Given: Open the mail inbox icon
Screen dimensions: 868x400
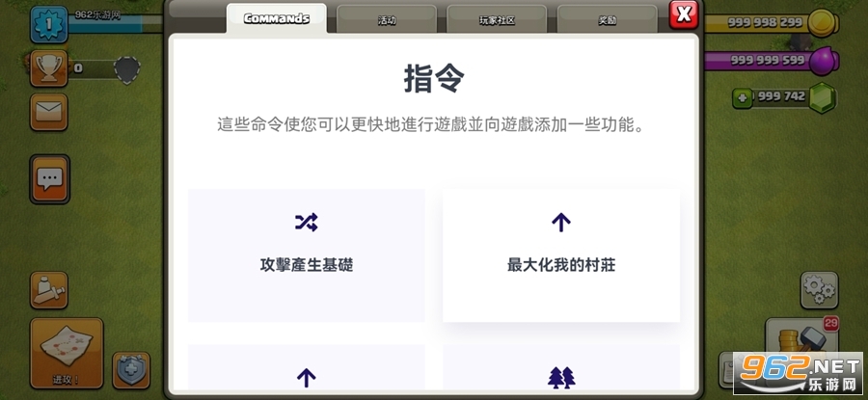Looking at the screenshot, I should coord(49,112).
